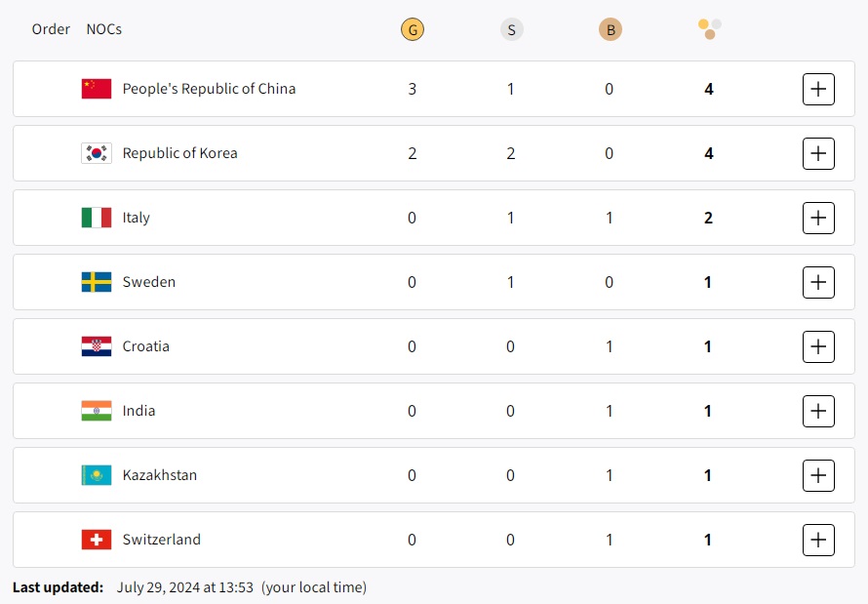Click the total medals column icon
Image resolution: width=868 pixels, height=604 pixels.
[709, 29]
